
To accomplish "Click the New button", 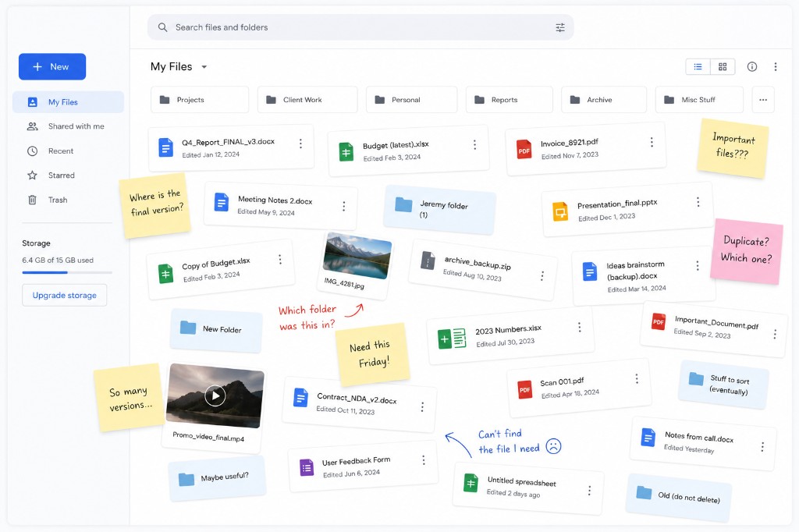I will pos(52,67).
